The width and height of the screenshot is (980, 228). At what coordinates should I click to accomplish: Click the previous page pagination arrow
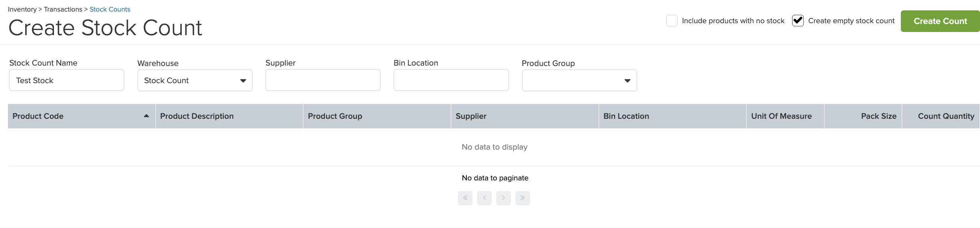click(484, 198)
